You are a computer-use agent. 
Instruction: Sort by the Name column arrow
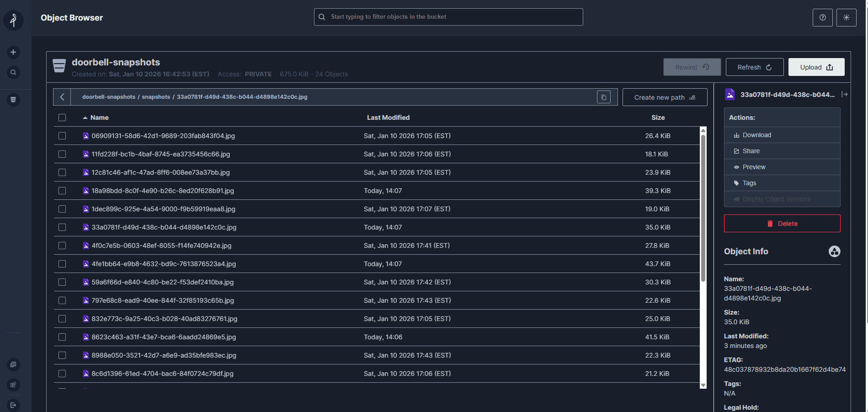(85, 118)
